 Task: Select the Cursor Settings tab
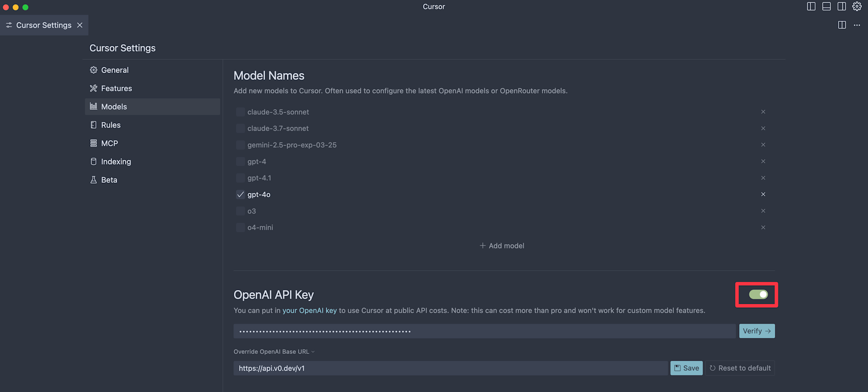tap(44, 25)
